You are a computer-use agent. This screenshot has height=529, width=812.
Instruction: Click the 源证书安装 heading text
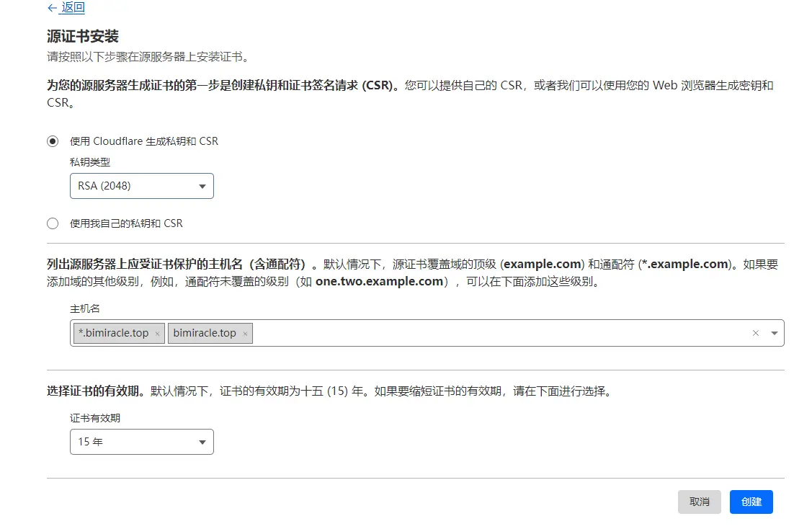pyautogui.click(x=83, y=36)
